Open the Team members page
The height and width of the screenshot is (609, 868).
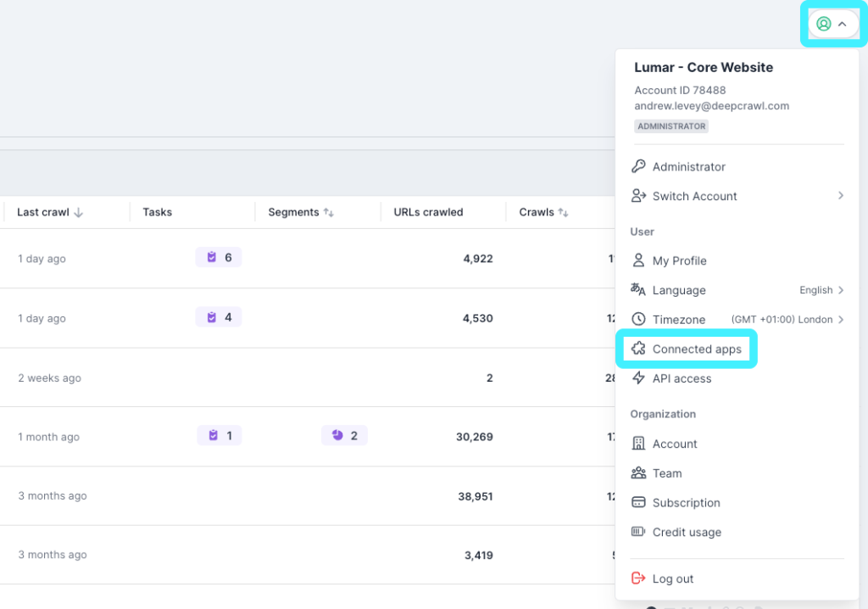click(x=666, y=473)
